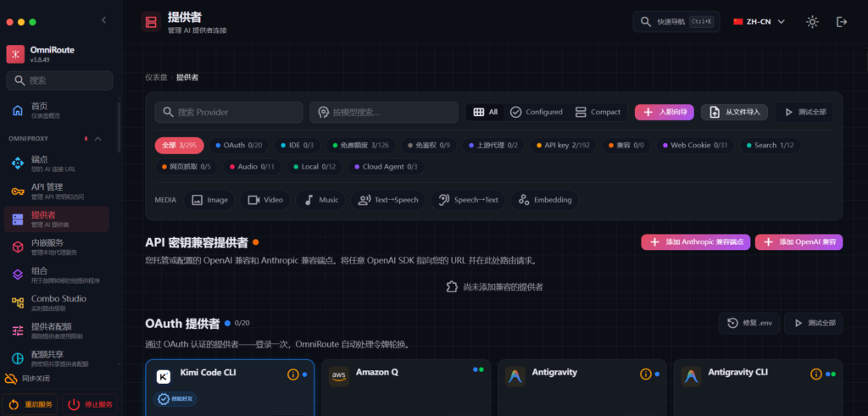Select the Video media filter

tap(265, 200)
